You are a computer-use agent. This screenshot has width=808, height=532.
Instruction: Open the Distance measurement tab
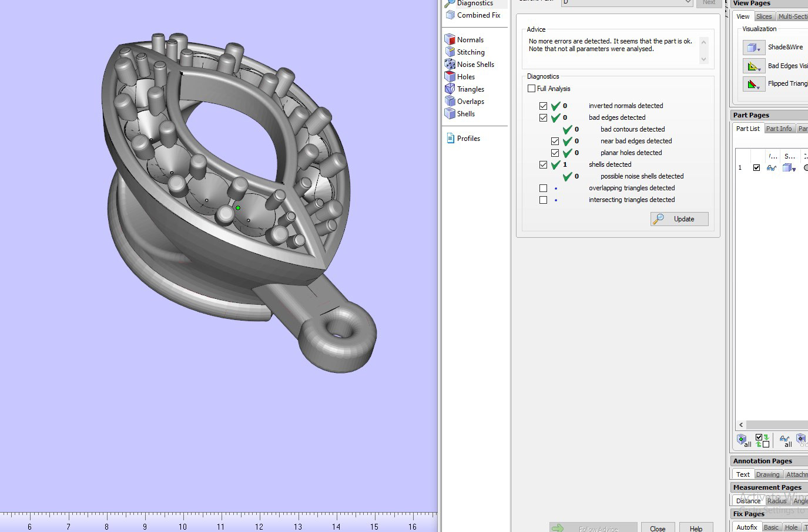pos(748,501)
